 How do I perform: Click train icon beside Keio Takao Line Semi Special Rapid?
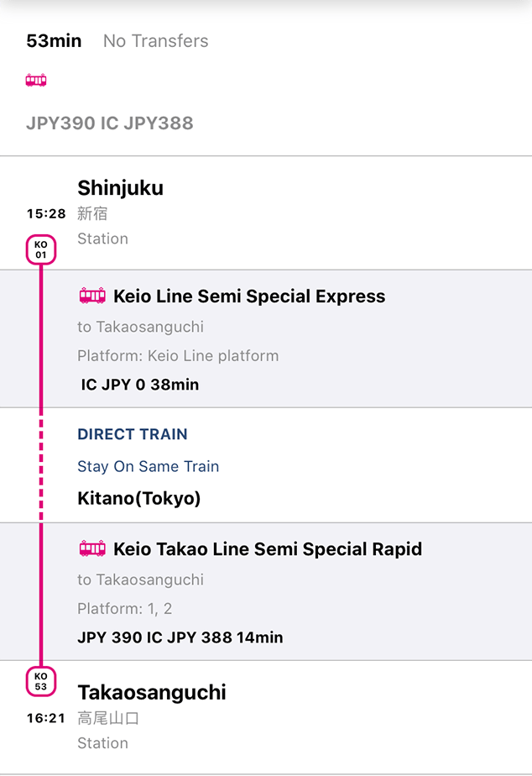click(92, 548)
